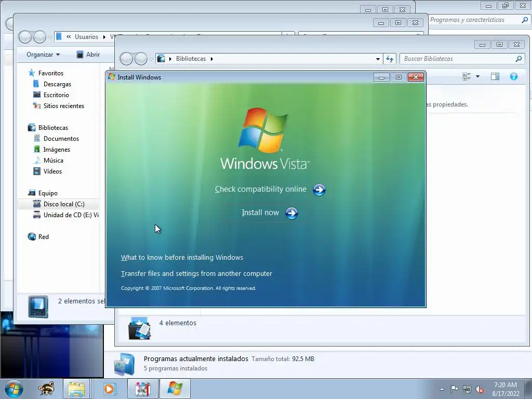Screen dimensions: 532x399
Task: Click Install Windows taskbar button
Action: coord(175,389)
